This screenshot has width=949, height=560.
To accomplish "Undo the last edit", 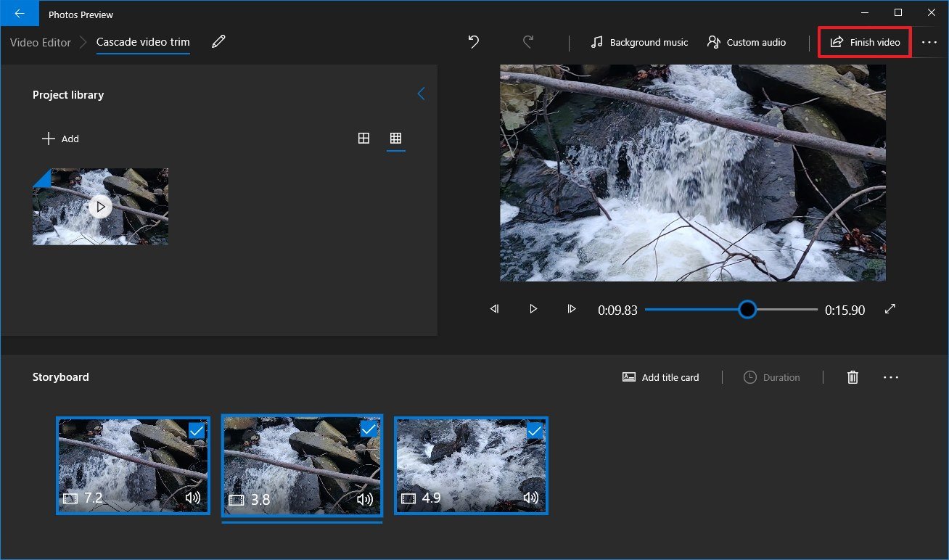I will point(474,42).
